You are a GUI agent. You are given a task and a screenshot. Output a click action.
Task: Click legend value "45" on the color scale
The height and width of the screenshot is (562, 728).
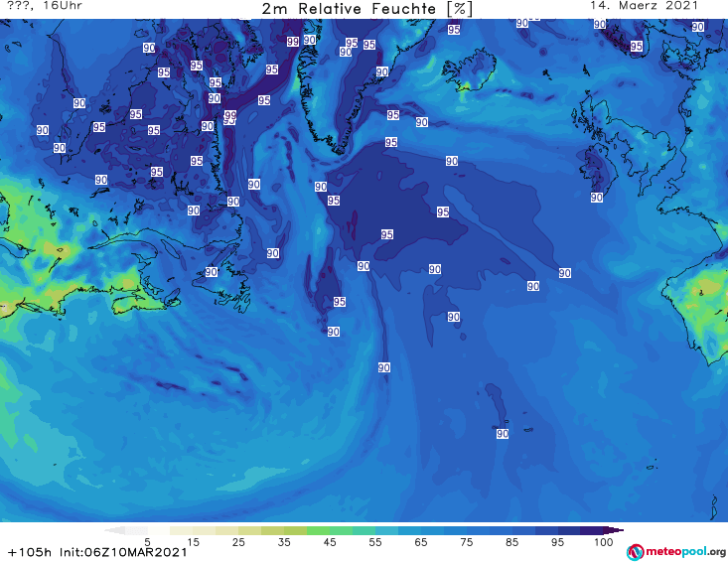pyautogui.click(x=330, y=542)
